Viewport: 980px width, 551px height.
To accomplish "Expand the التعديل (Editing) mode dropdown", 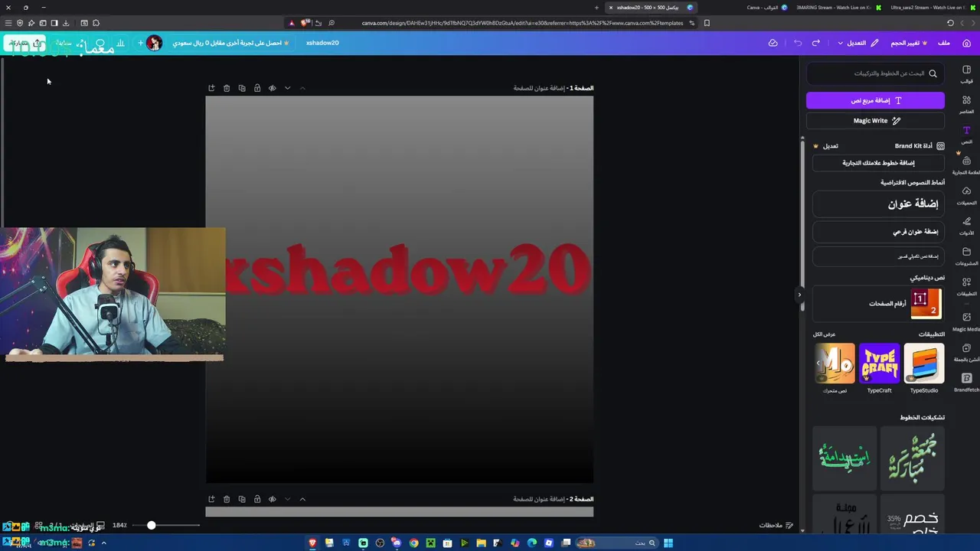I will click(858, 43).
